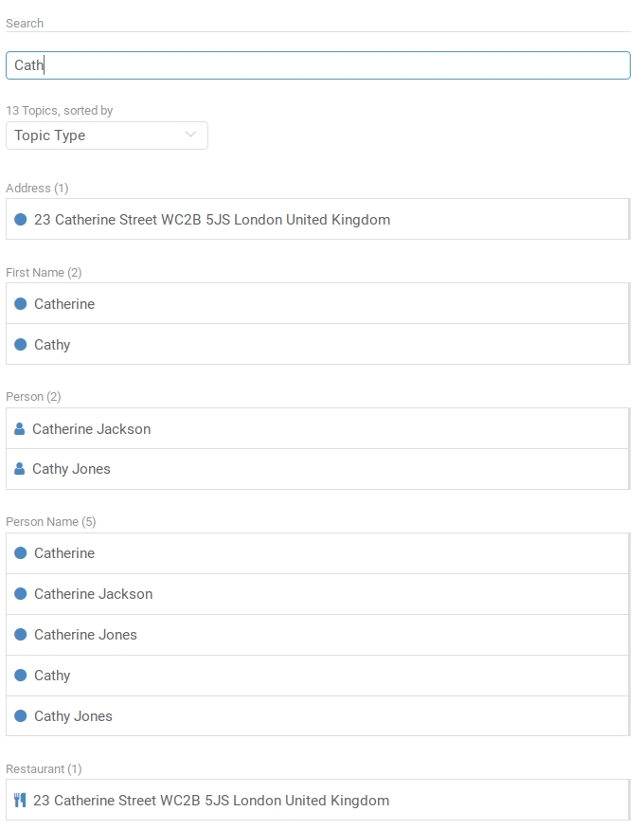Click the person icon beside Catherine Jackson
This screenshot has width=644, height=830.
(20, 429)
